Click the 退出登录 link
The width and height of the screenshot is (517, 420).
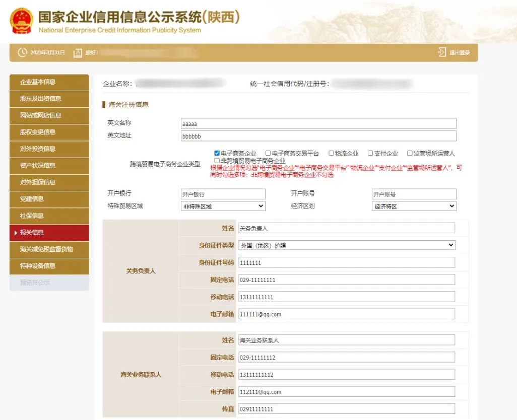(x=460, y=52)
